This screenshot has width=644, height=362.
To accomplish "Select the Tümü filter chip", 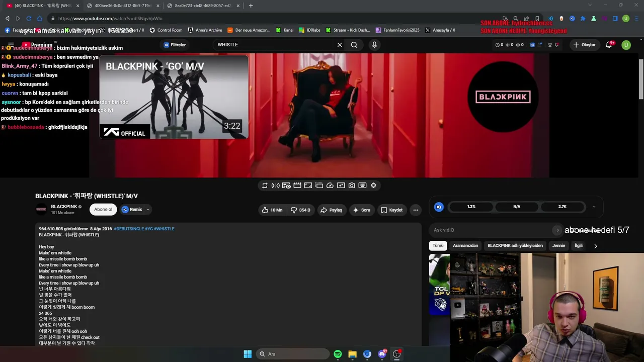I will pos(438,246).
